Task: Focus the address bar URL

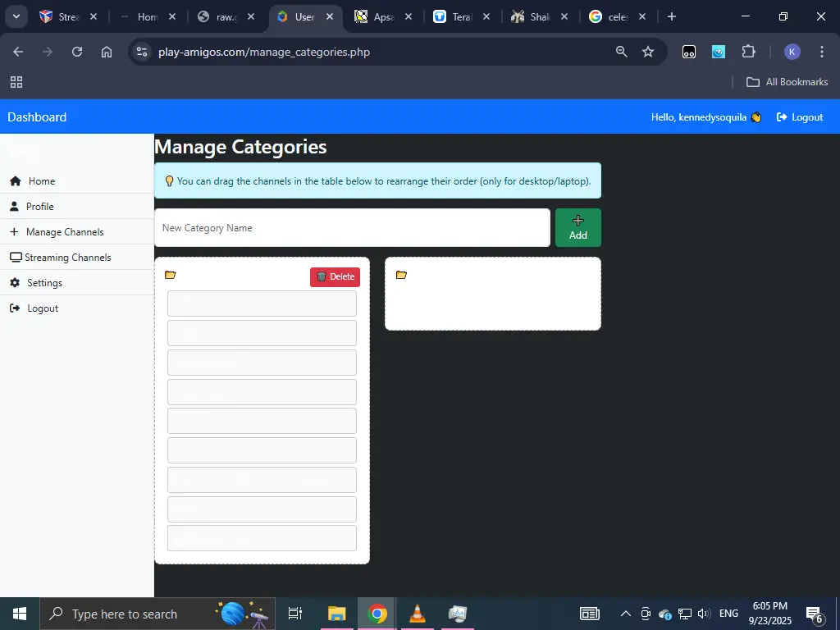Action: tap(264, 52)
